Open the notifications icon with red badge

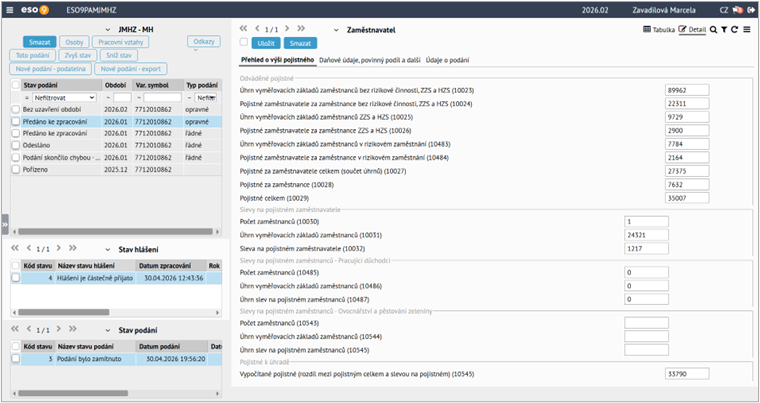738,10
